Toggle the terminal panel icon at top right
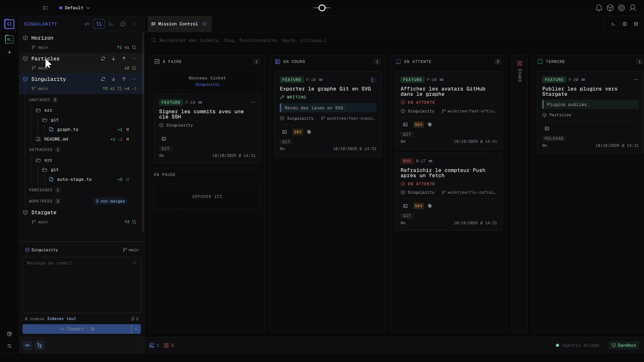 pos(613,24)
